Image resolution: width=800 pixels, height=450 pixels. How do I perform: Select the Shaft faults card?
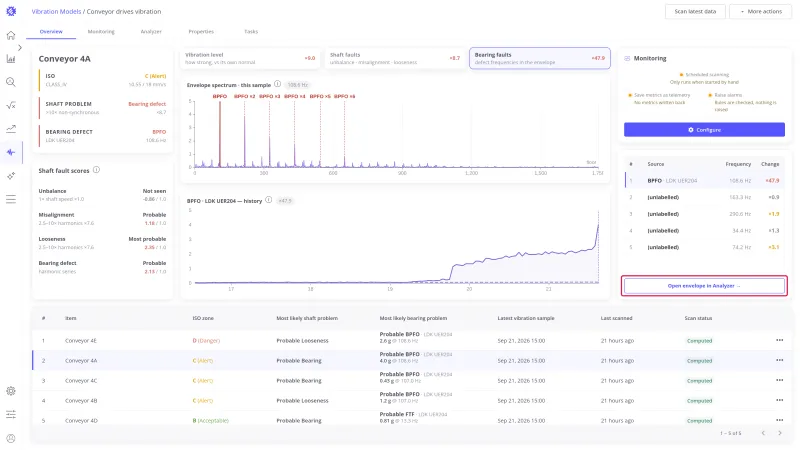coord(394,58)
